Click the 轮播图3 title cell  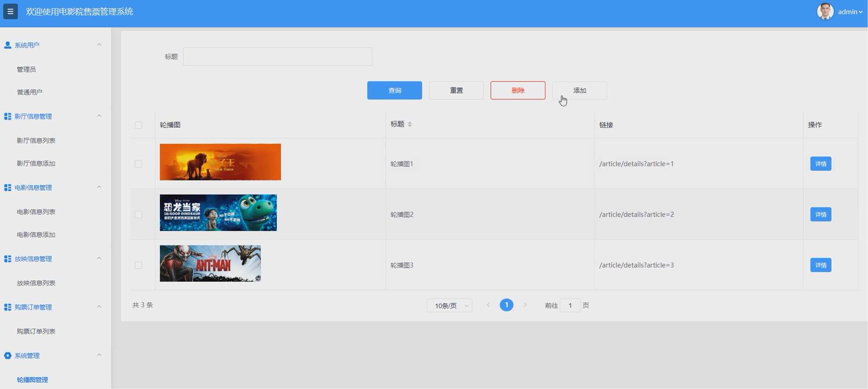pyautogui.click(x=402, y=265)
